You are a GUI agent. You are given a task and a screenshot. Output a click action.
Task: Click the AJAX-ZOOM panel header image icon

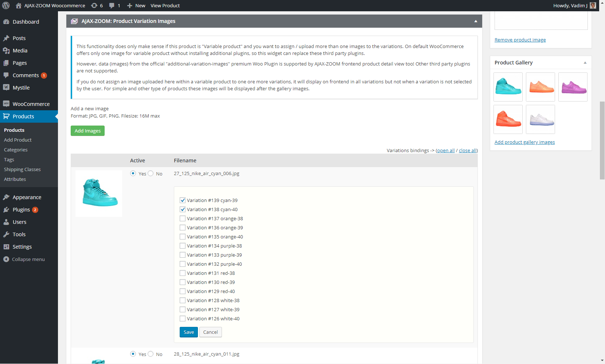tap(74, 21)
